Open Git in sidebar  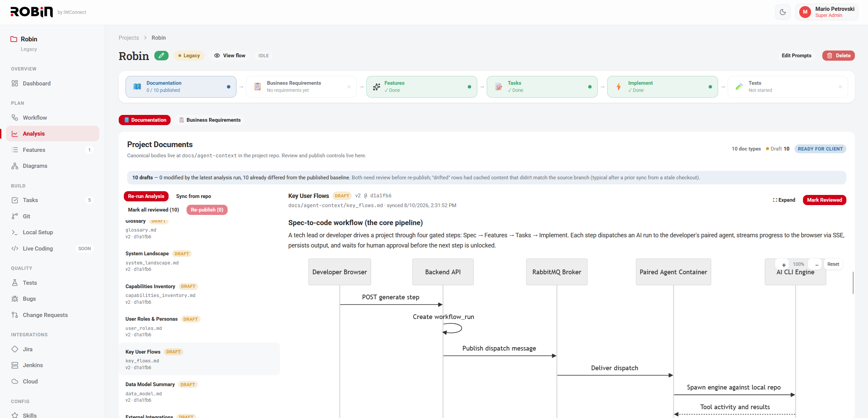coord(53,216)
